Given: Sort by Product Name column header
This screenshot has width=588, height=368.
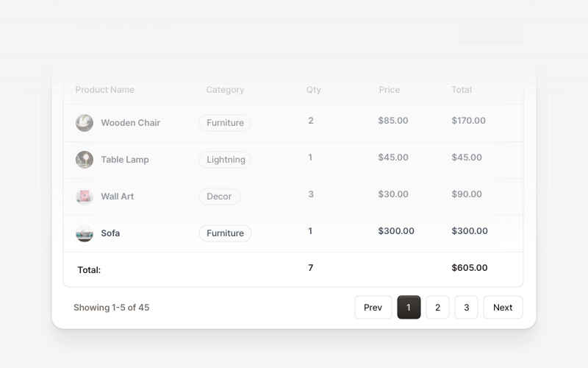Looking at the screenshot, I should tap(104, 90).
